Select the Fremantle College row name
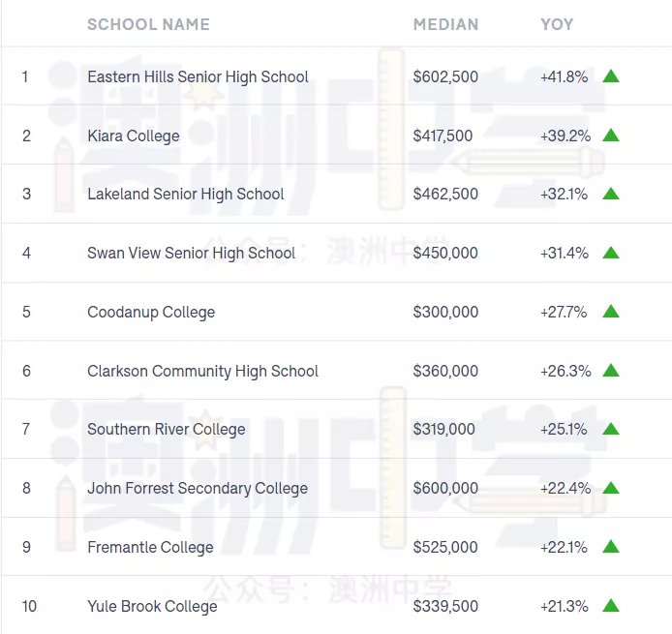The image size is (672, 634). tap(150, 547)
